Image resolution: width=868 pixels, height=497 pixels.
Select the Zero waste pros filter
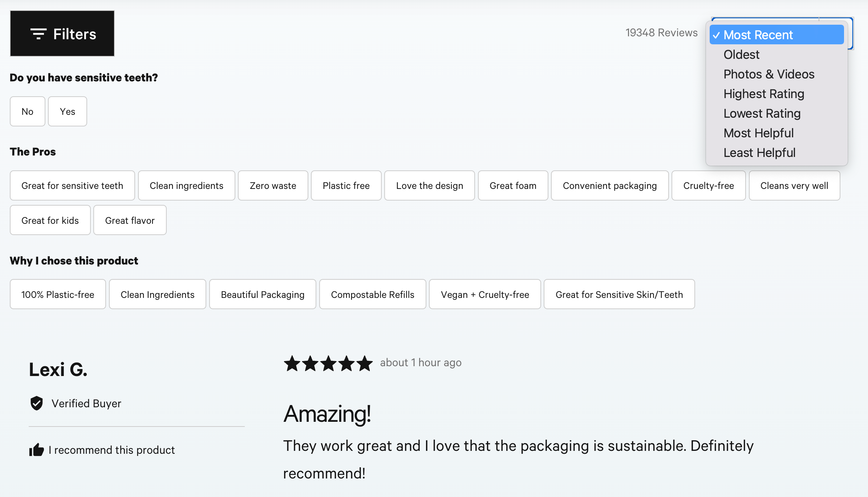coord(273,186)
